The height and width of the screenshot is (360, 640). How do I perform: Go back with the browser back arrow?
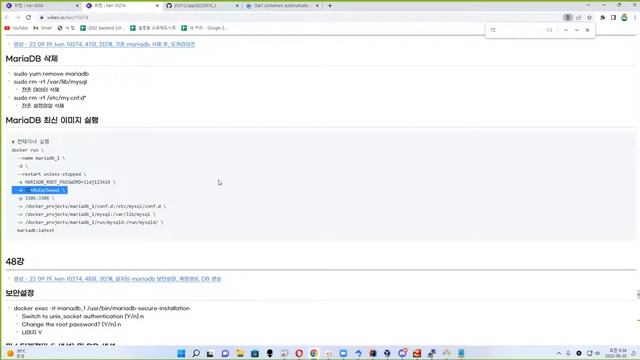[x=7, y=18]
